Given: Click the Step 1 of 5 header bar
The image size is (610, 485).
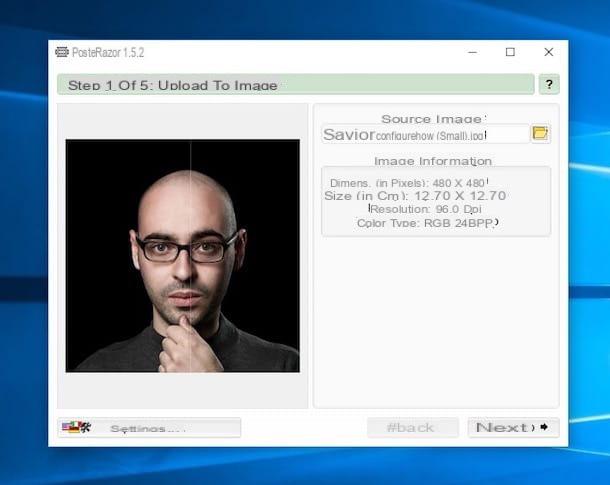Looking at the screenshot, I should tap(295, 85).
